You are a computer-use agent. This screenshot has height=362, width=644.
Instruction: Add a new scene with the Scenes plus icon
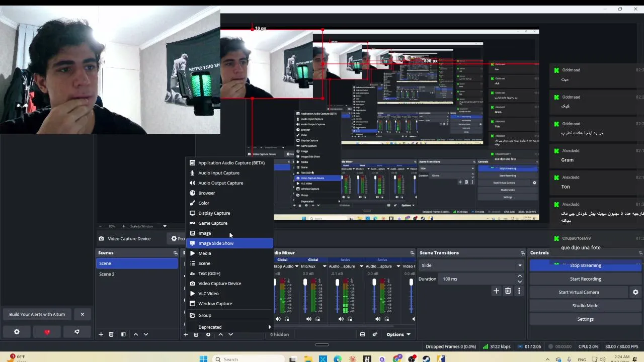pyautogui.click(x=101, y=334)
